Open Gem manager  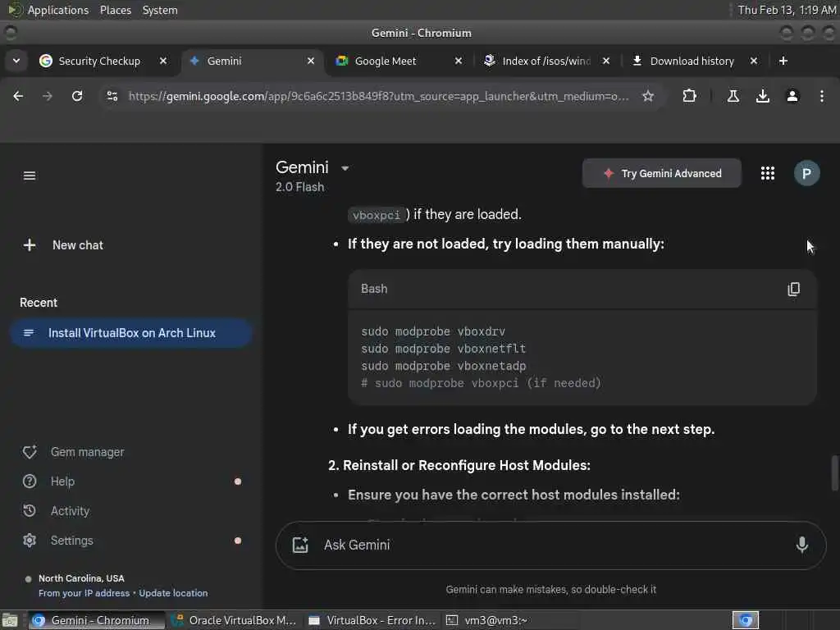pyautogui.click(x=73, y=452)
